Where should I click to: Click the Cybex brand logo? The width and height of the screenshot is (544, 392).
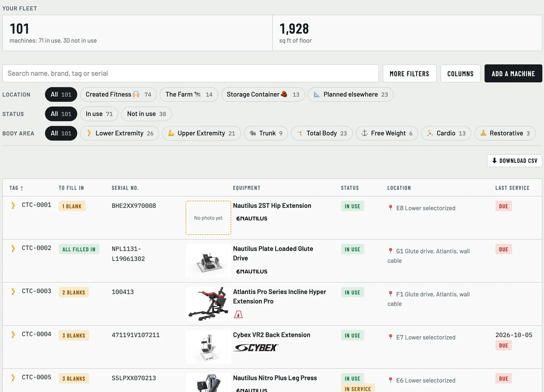click(256, 348)
